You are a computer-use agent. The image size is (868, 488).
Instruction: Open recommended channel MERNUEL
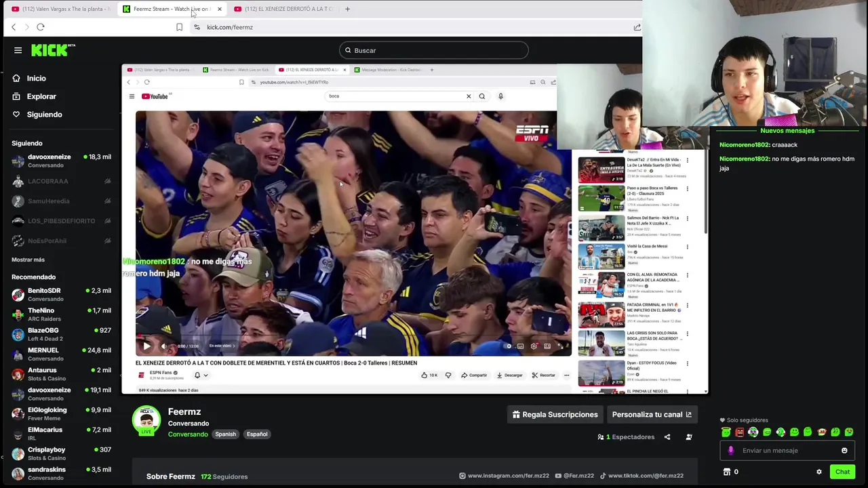pyautogui.click(x=61, y=354)
